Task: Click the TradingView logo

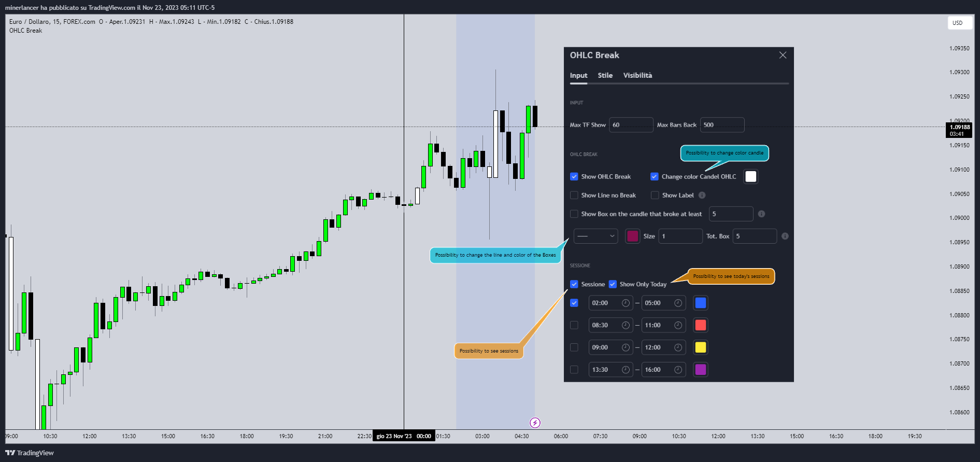Action: coord(30,453)
